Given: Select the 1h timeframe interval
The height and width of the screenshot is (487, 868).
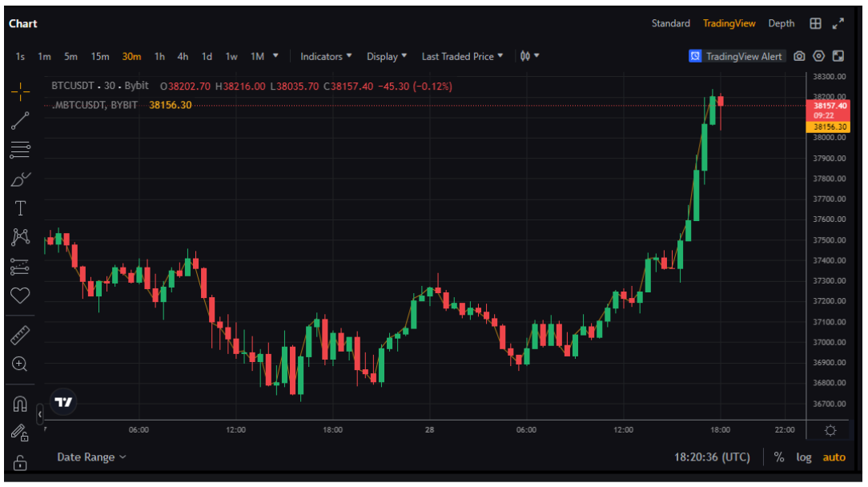Looking at the screenshot, I should pyautogui.click(x=159, y=56).
